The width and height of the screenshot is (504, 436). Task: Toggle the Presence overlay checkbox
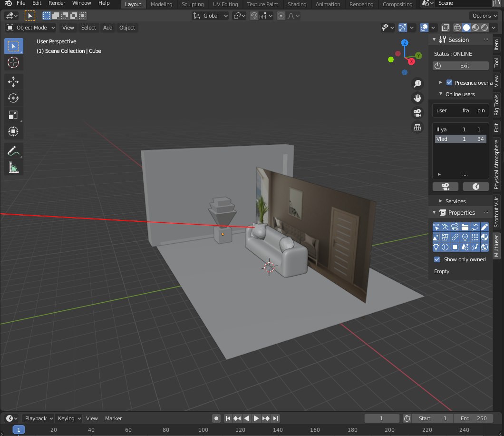point(449,83)
